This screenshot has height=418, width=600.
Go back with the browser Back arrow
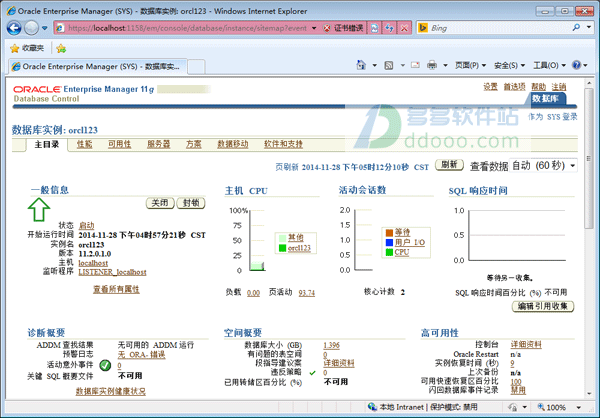(x=14, y=28)
